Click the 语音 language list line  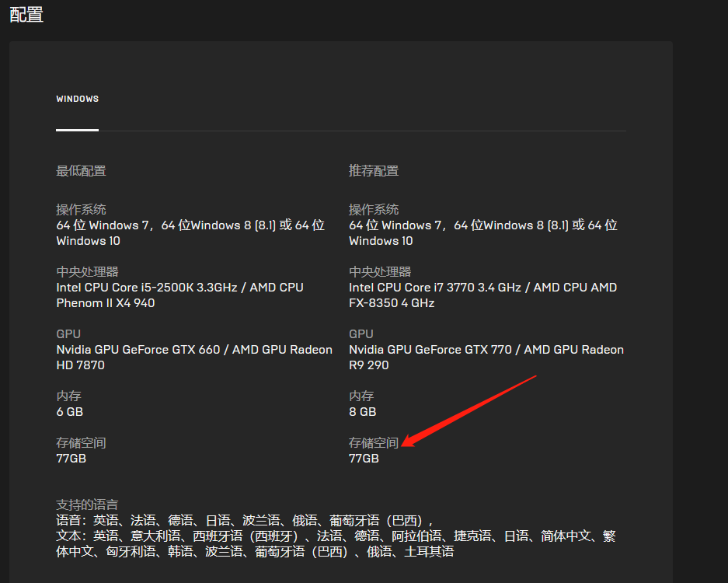[x=246, y=520]
